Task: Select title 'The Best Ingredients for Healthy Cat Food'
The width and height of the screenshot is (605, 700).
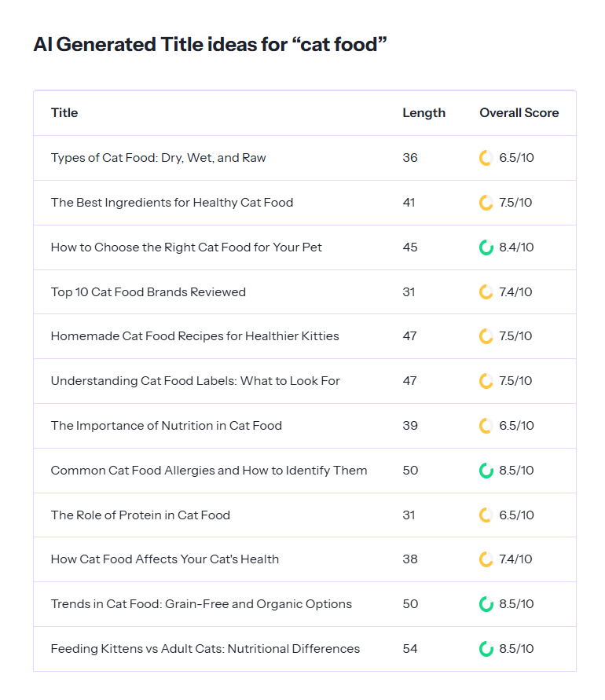Action: click(x=172, y=203)
